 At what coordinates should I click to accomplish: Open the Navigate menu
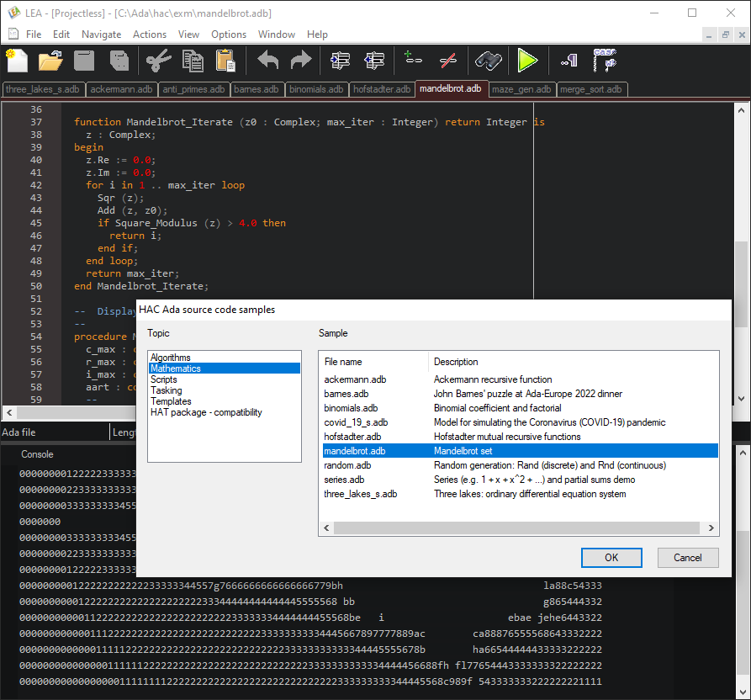click(x=101, y=34)
